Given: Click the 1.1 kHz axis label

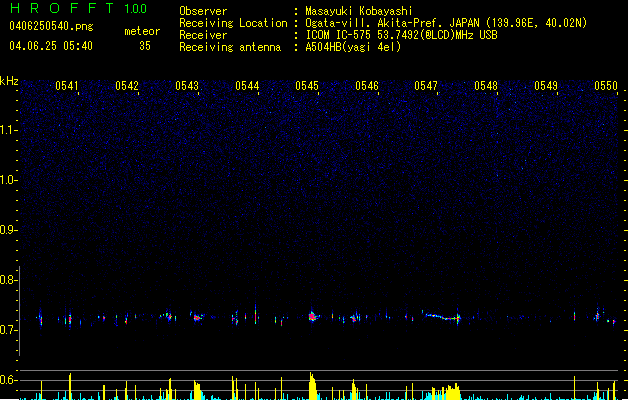Looking at the screenshot, I should tap(8, 130).
